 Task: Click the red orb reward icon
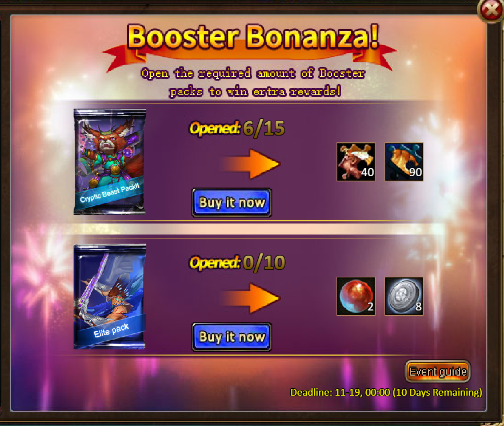coord(356,296)
